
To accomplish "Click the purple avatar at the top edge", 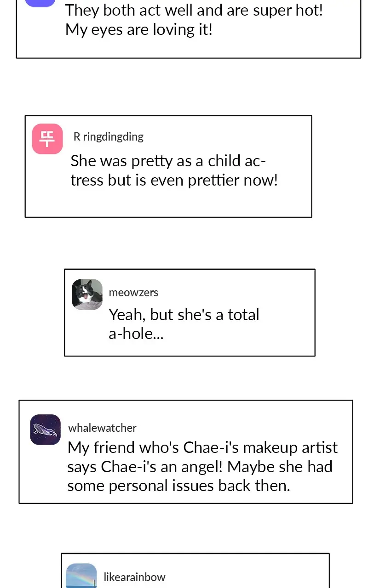I will pos(40,3).
